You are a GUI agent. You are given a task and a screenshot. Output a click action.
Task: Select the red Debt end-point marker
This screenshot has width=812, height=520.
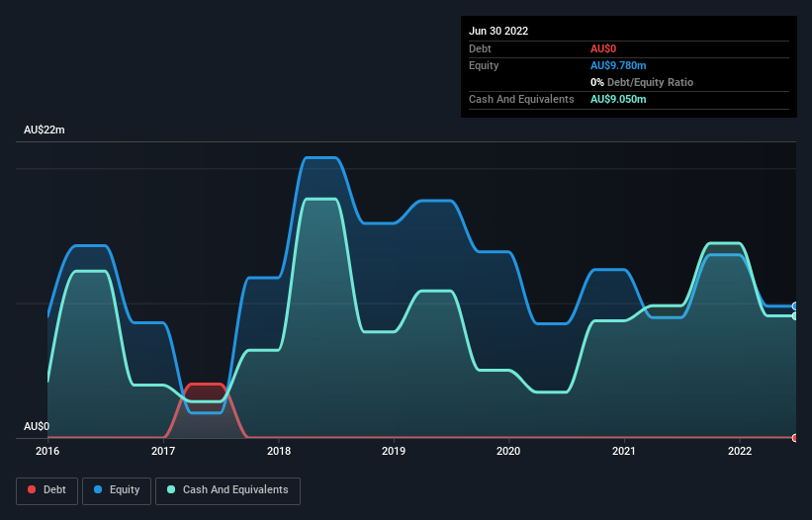[x=795, y=438]
